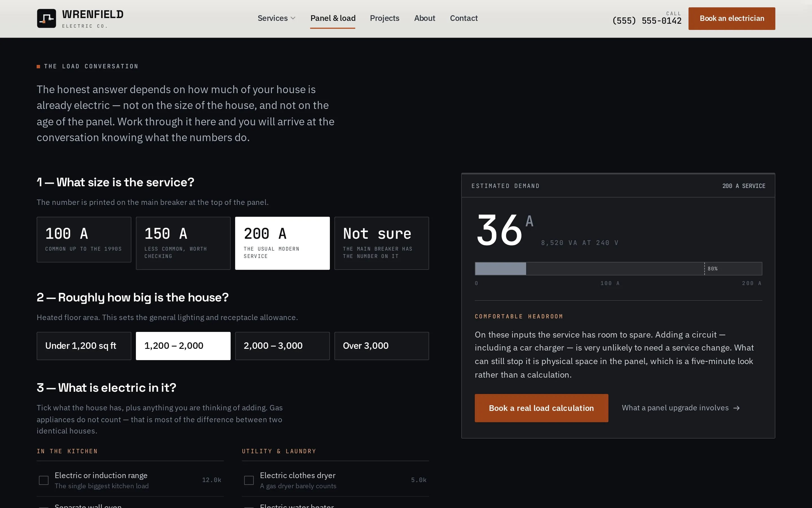The width and height of the screenshot is (812, 508).
Task: Tick the Electric or induction range checkbox
Action: (44, 480)
